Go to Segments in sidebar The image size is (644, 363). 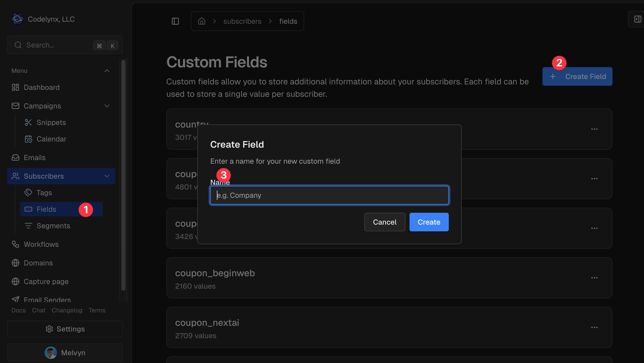[x=53, y=226]
